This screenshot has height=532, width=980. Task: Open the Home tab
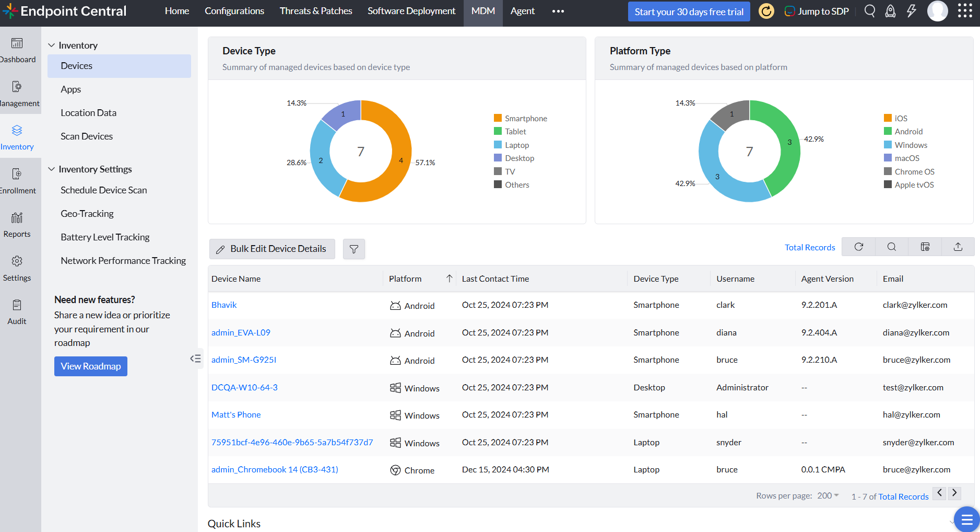[177, 11]
